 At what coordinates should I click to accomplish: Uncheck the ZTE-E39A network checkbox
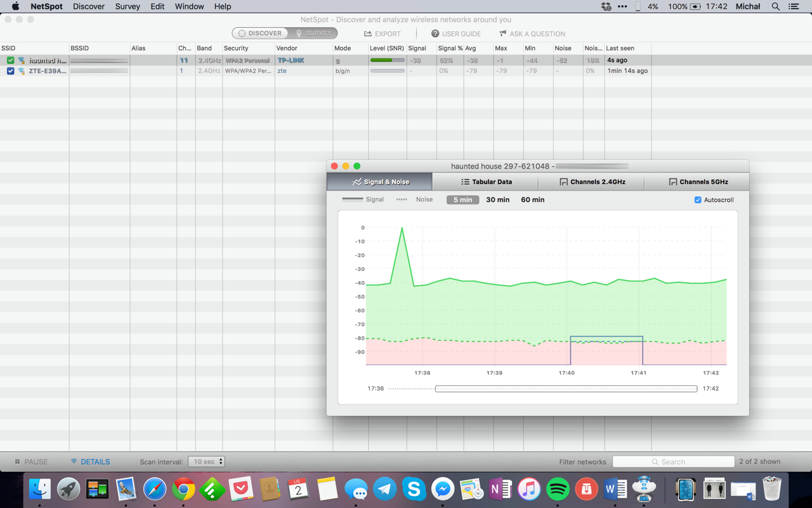pos(10,71)
